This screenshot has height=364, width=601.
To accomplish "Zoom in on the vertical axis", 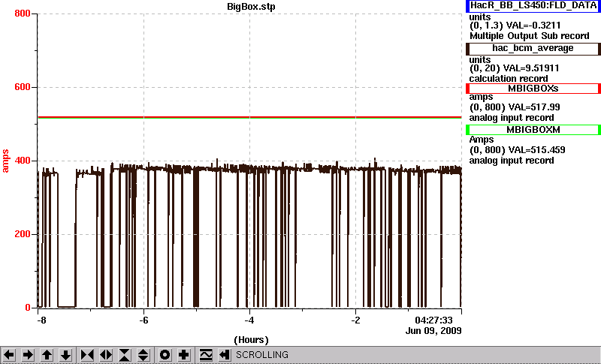I will 125,355.
